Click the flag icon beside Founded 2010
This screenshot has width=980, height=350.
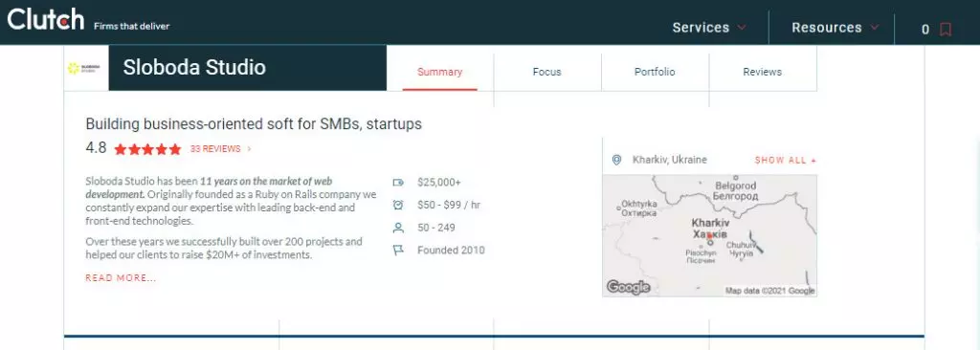click(x=398, y=250)
